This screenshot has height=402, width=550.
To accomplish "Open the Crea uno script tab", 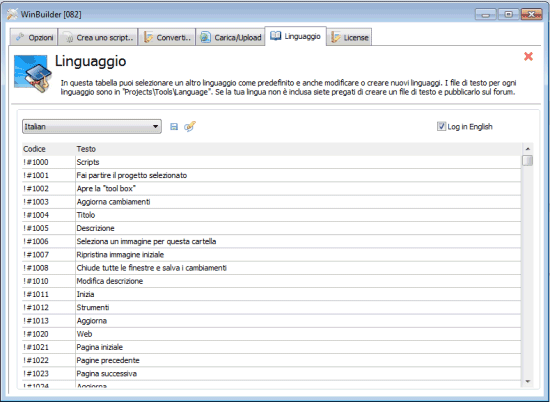I will [98, 37].
